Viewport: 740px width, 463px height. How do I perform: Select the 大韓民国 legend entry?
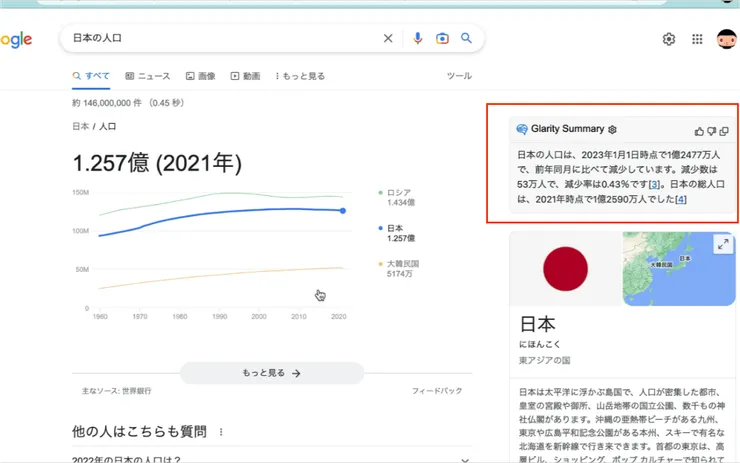(x=399, y=269)
